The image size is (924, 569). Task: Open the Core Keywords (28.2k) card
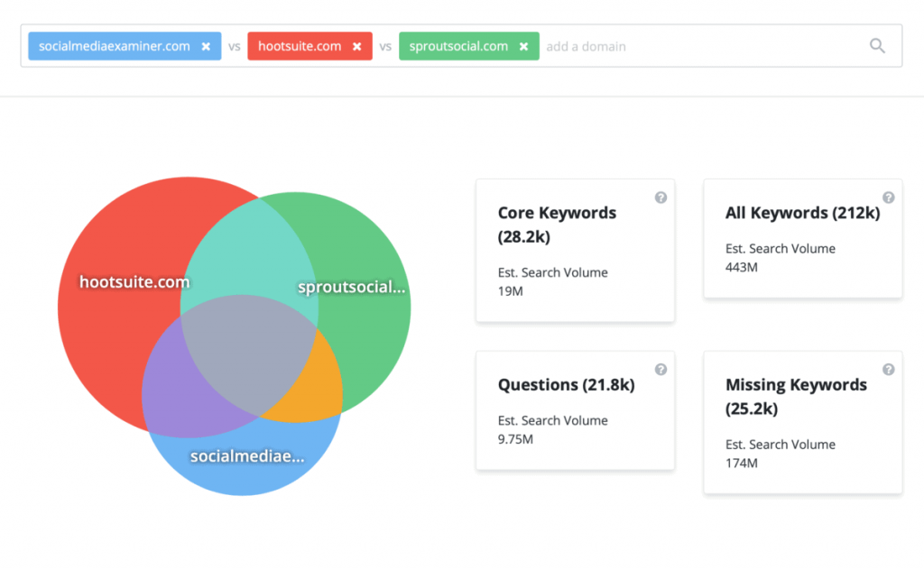[575, 250]
